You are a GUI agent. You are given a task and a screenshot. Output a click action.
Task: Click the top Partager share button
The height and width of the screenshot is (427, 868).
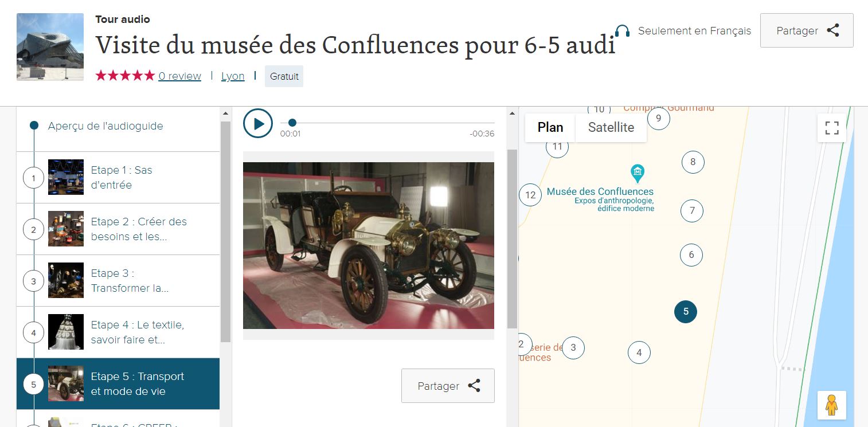click(806, 31)
